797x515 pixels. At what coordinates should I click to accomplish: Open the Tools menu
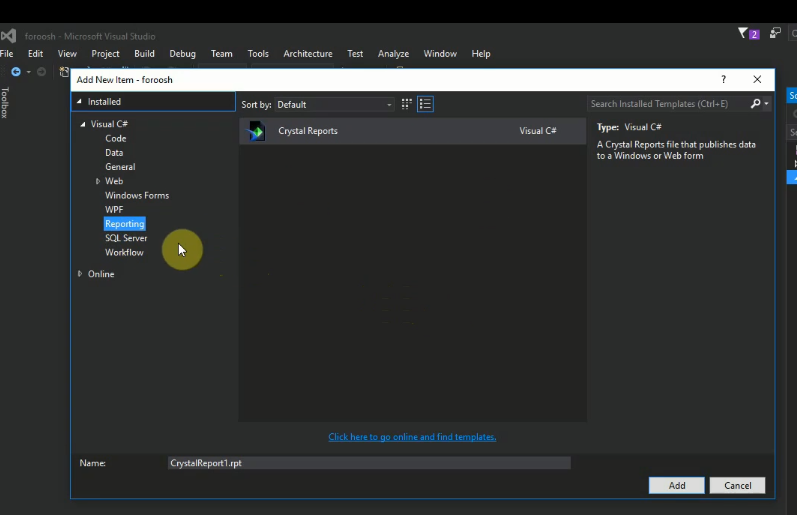click(258, 53)
